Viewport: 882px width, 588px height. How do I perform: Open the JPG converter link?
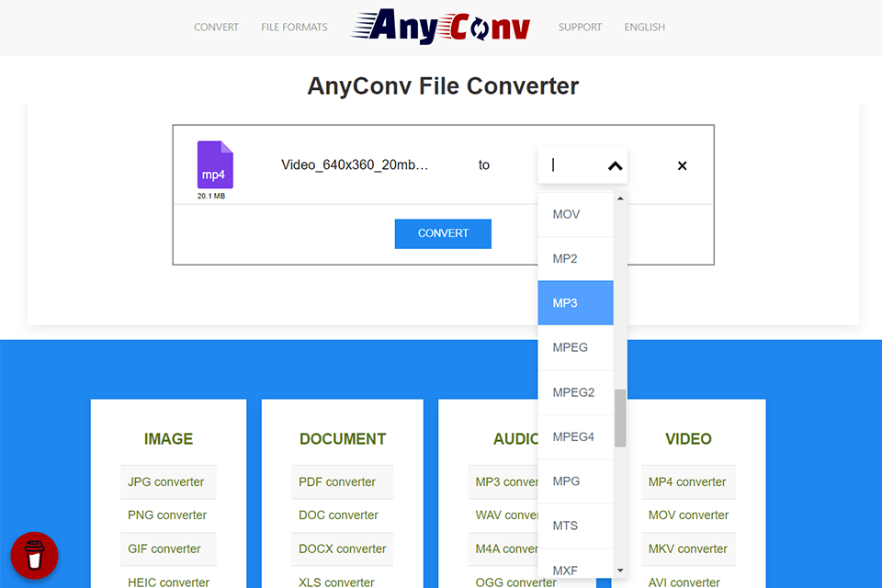click(x=168, y=482)
